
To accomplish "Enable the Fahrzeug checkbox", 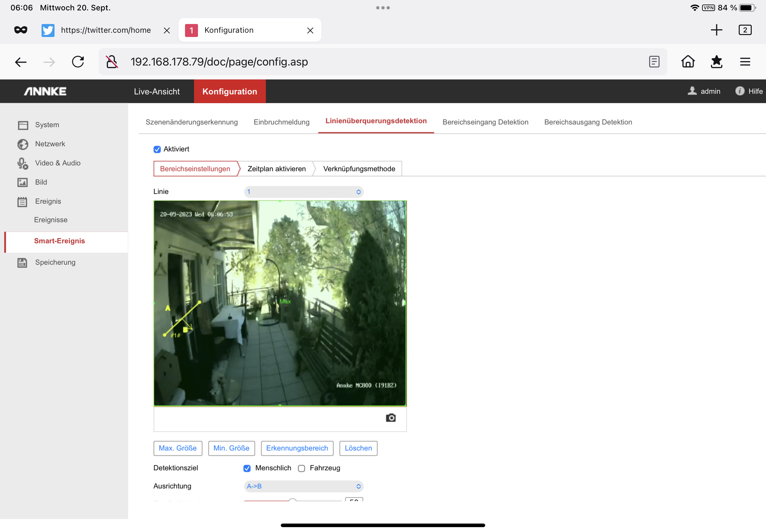I will pos(302,468).
